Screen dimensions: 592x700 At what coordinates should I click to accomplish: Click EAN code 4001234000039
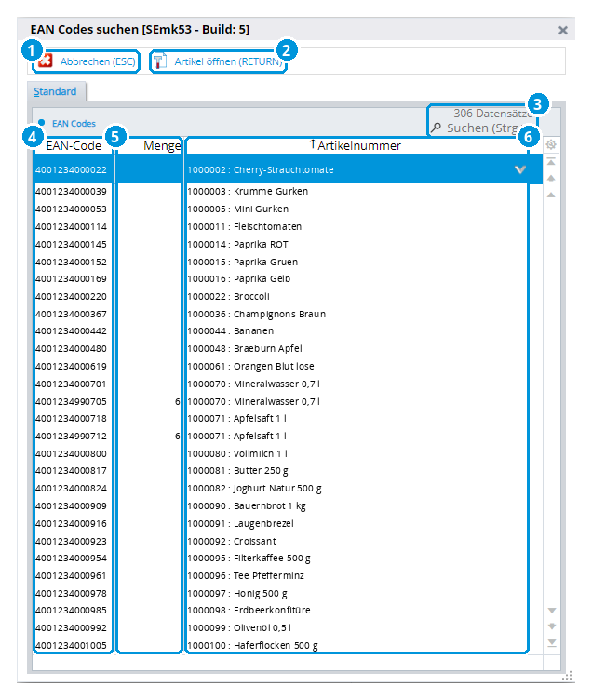click(x=72, y=191)
